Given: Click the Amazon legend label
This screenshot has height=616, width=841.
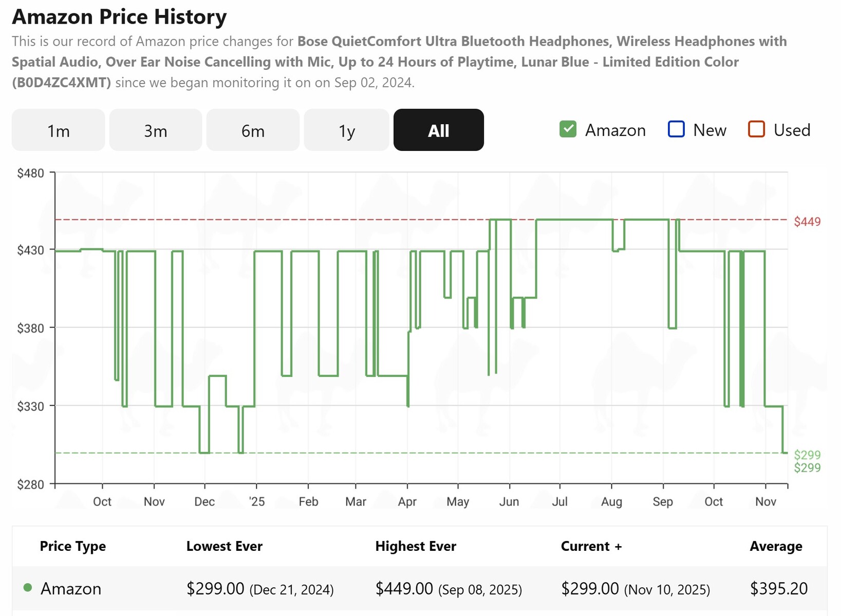Looking at the screenshot, I should click(615, 130).
